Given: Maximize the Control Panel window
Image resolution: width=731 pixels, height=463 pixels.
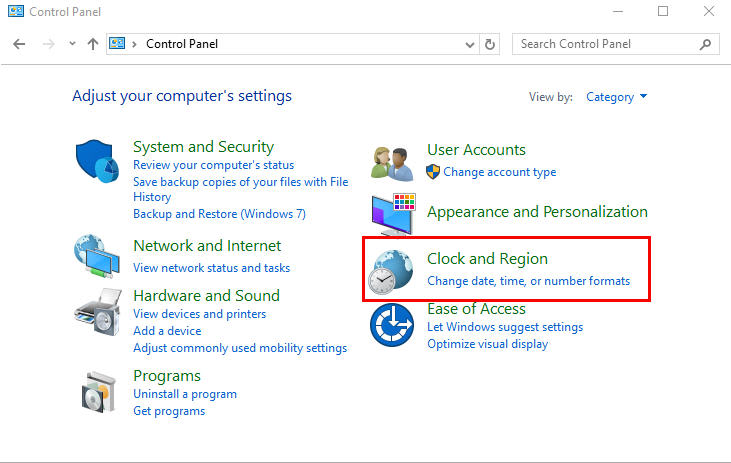Looking at the screenshot, I should tap(663, 11).
